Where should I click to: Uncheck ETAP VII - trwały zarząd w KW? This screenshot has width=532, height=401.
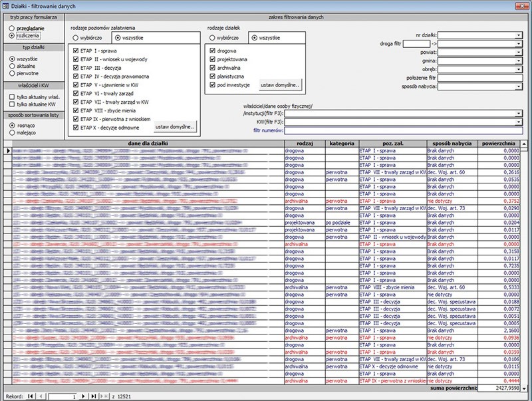76,102
